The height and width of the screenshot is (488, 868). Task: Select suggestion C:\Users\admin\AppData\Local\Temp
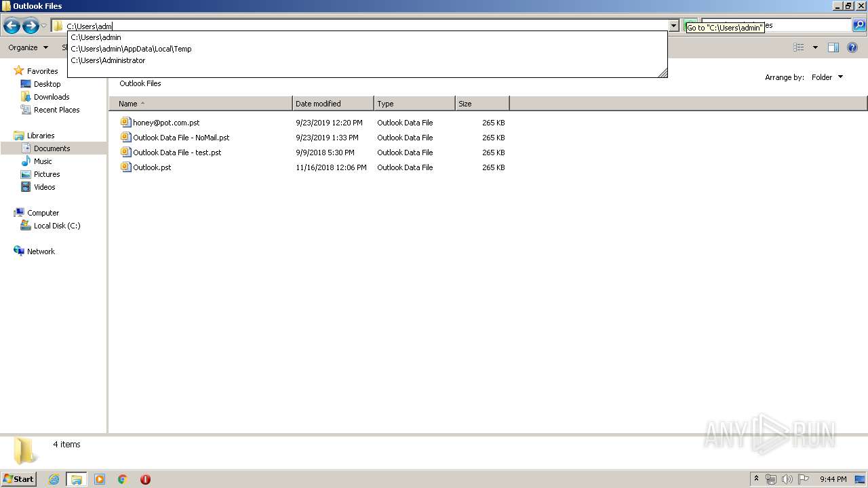(x=367, y=49)
